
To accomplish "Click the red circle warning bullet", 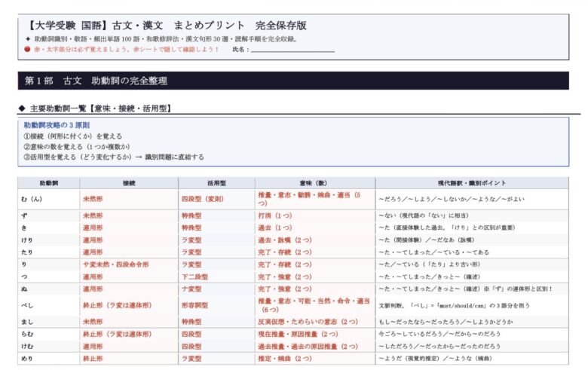I will pyautogui.click(x=27, y=49).
